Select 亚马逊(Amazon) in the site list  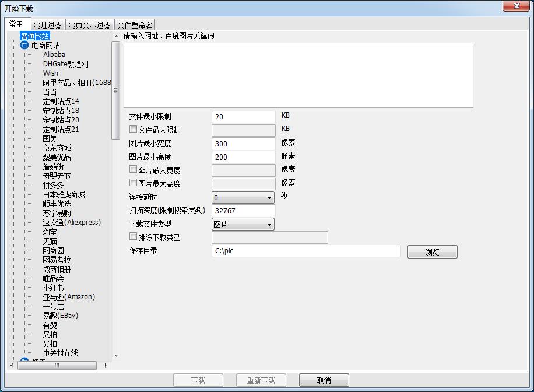tap(69, 297)
